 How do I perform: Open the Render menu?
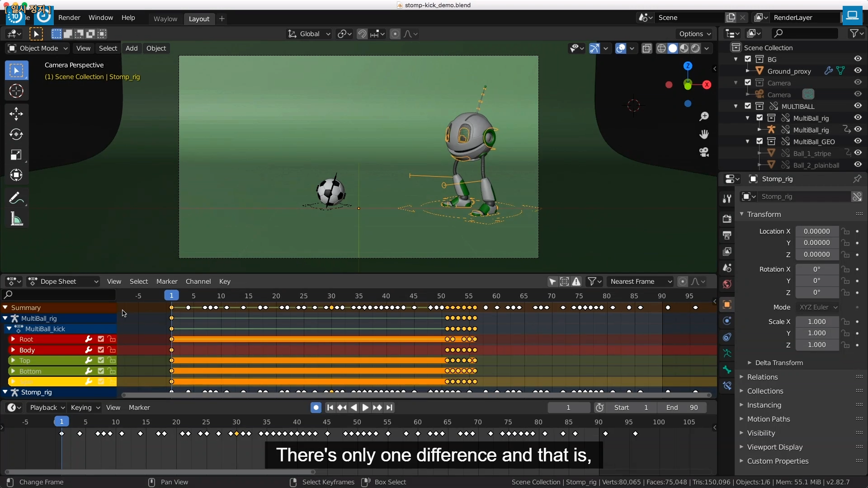click(x=69, y=18)
